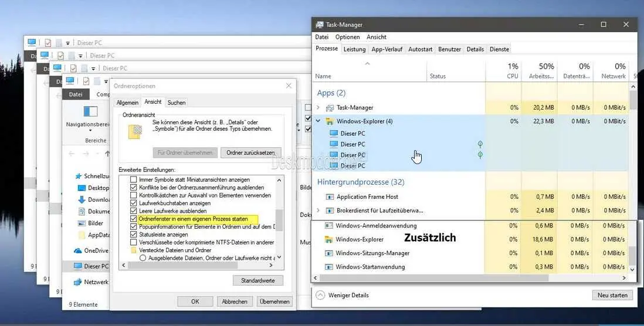Viewport: 644px width, 326px height.
Task: Uncheck Konflikte bei der Ordnerzusammenführung ausblenden
Action: click(133, 187)
